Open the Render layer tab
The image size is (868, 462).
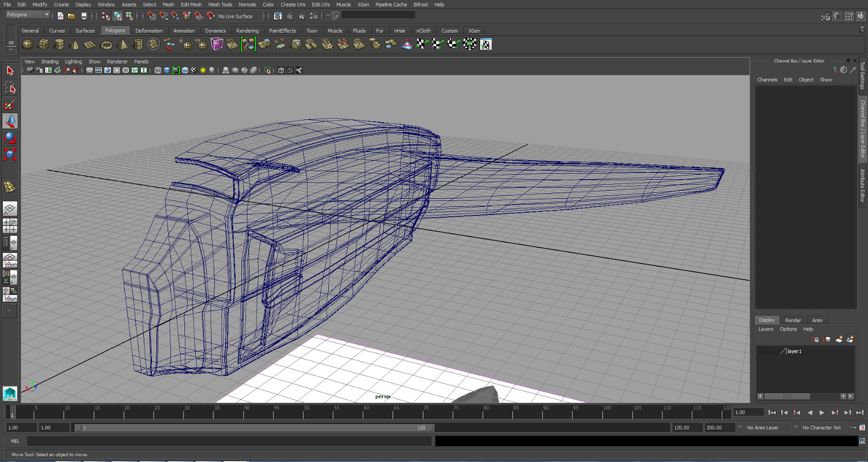pyautogui.click(x=793, y=320)
